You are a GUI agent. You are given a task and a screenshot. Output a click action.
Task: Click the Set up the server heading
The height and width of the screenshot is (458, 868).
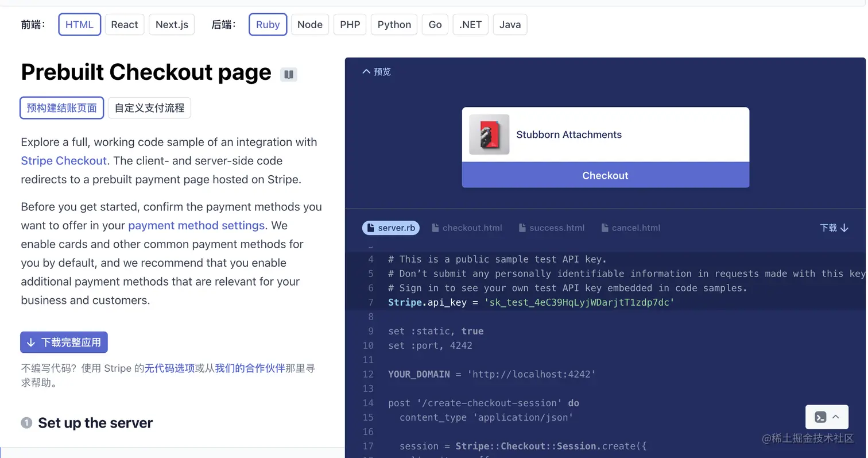[95, 423]
